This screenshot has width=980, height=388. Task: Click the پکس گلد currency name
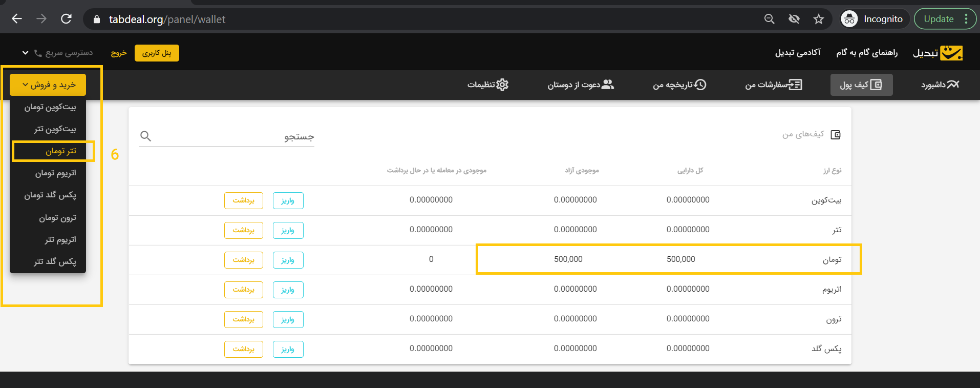point(826,349)
